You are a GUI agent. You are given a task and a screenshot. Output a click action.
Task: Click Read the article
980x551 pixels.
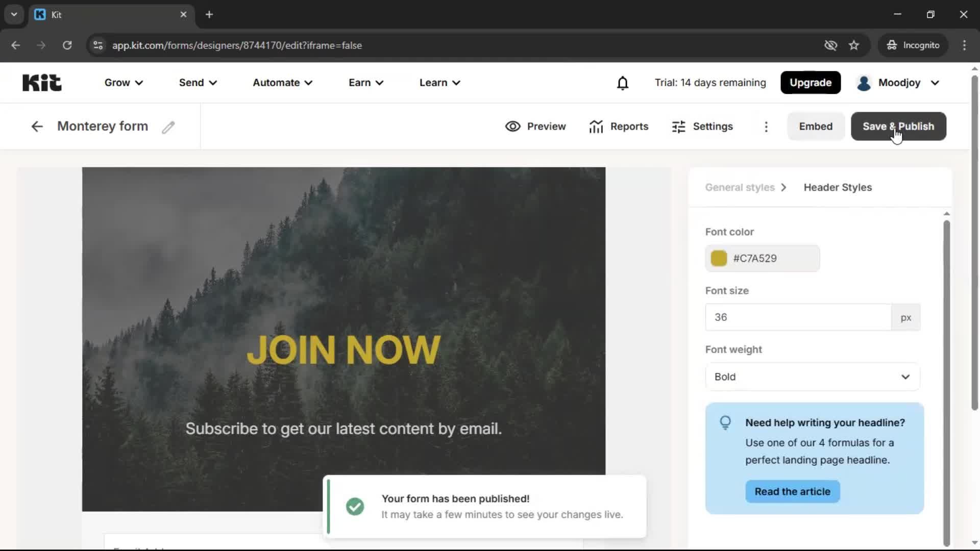[x=792, y=491]
